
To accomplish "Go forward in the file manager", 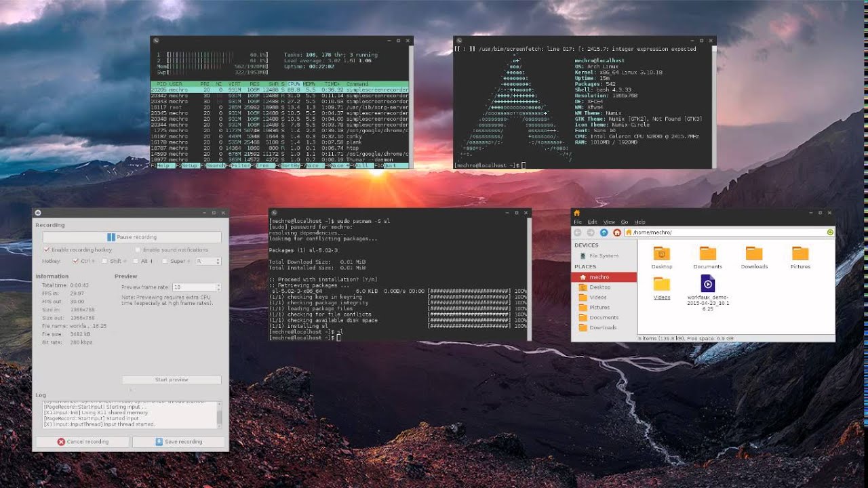I will [591, 232].
